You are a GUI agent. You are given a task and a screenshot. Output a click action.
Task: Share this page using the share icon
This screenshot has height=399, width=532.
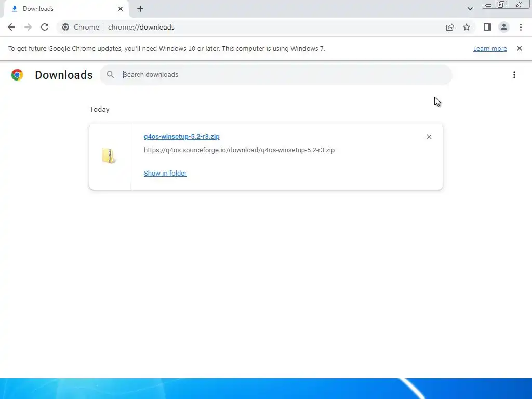[x=450, y=27]
